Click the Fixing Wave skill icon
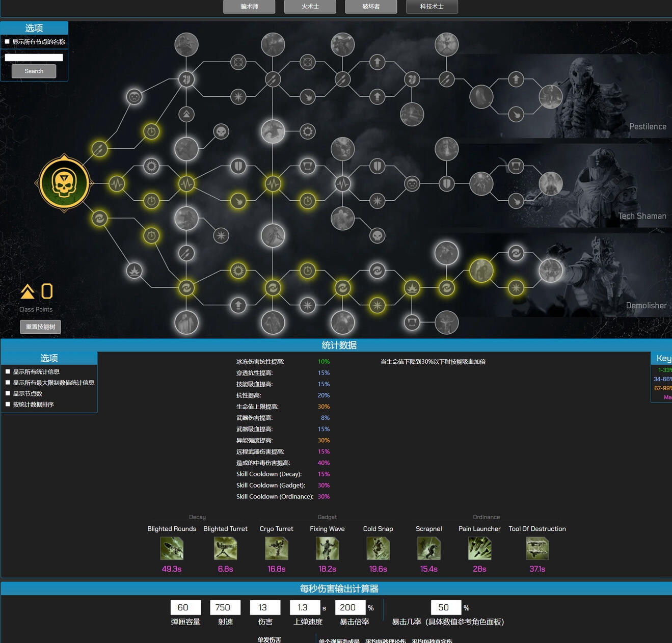The image size is (672, 643). (327, 549)
